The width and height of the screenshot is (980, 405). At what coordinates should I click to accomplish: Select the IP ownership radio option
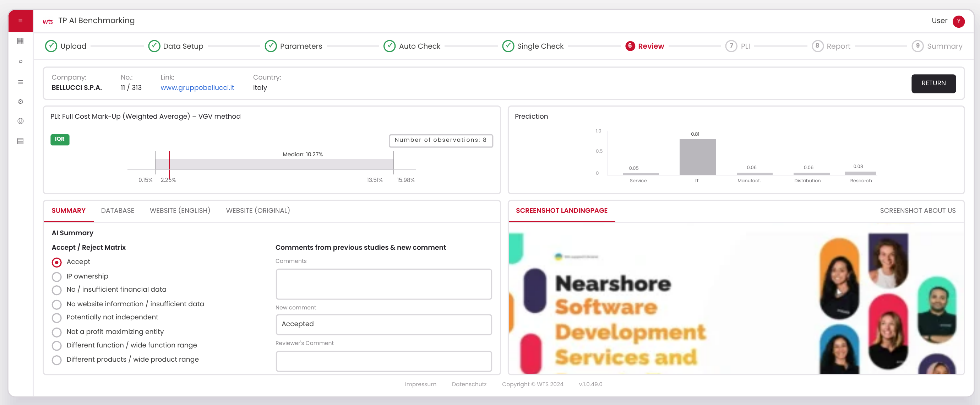57,277
